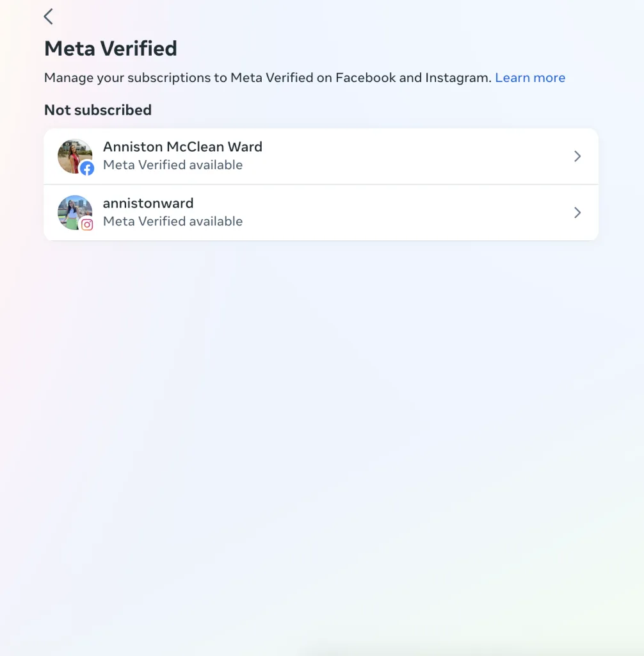
Task: Click the Meta Verified page title
Action: click(111, 49)
